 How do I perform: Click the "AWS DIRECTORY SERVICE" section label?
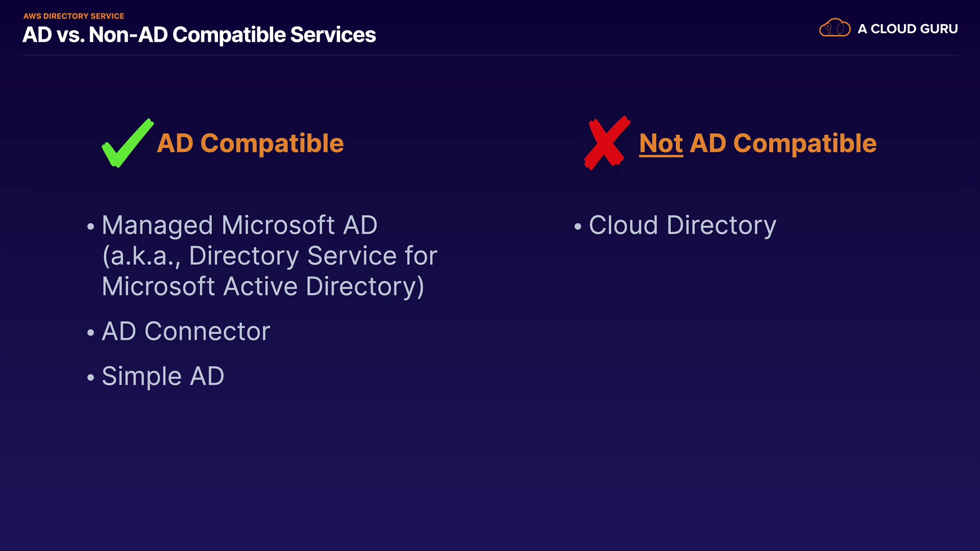tap(74, 16)
